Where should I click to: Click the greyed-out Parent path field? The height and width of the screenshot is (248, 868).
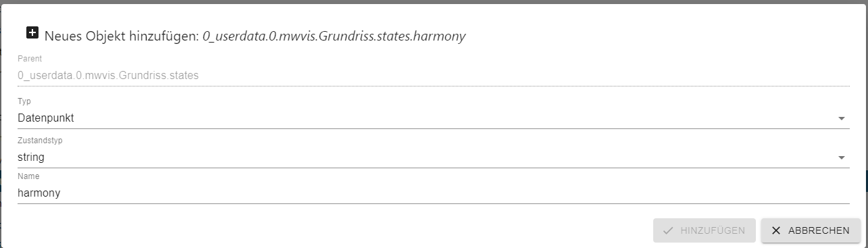coord(433,75)
